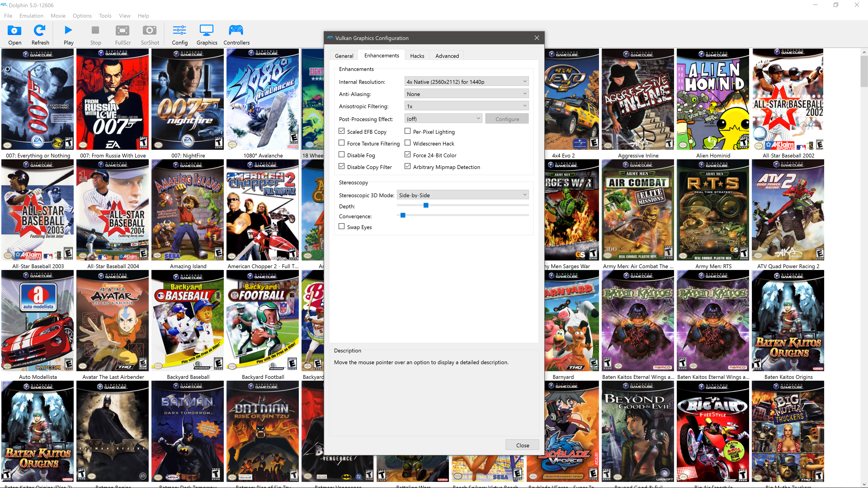This screenshot has height=488, width=868.
Task: Switch to the Advanced tab
Action: [x=447, y=56]
